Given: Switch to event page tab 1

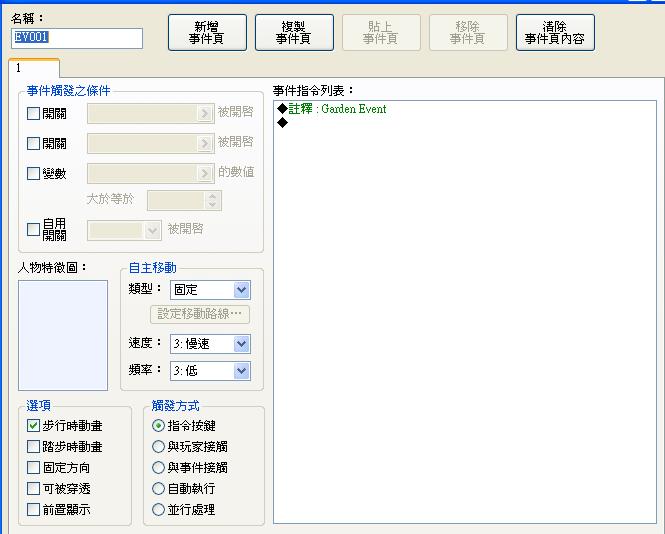Looking at the screenshot, I should pos(34,68).
